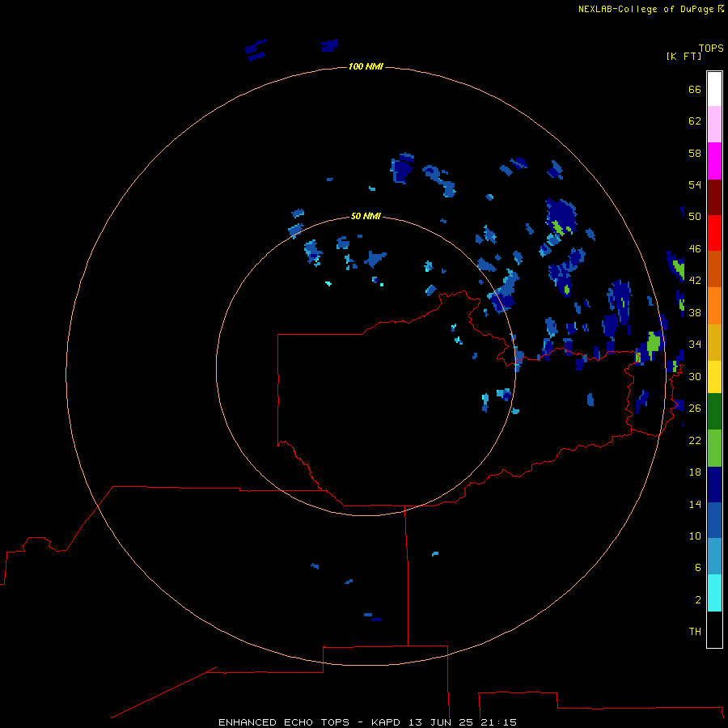The height and width of the screenshot is (728, 728).
Task: Click the 100 NMI range ring label
Action: pos(366,66)
